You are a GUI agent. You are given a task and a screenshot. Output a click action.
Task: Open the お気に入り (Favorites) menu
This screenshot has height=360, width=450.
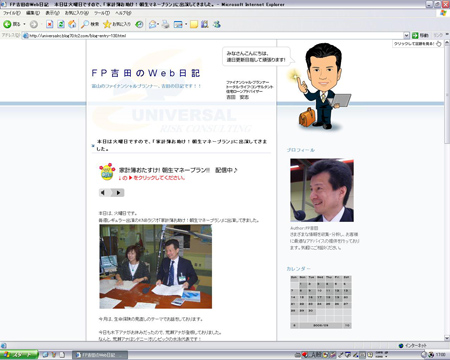click(77, 13)
